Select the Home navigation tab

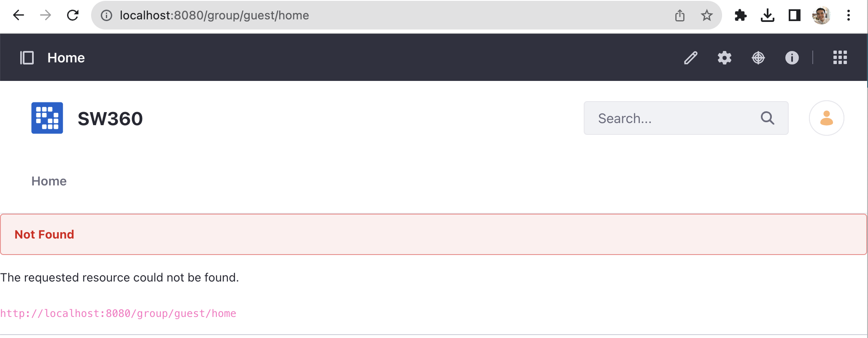(49, 181)
